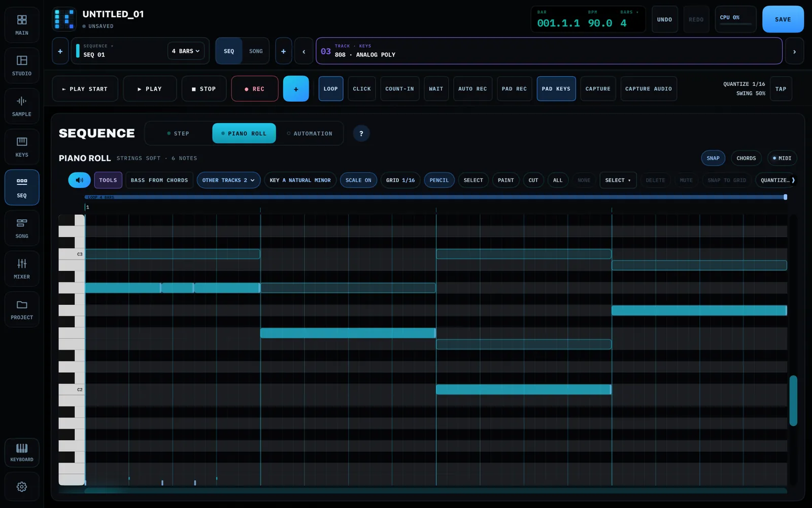The image size is (812, 508).
Task: Click the Stop transport button
Action: point(204,89)
